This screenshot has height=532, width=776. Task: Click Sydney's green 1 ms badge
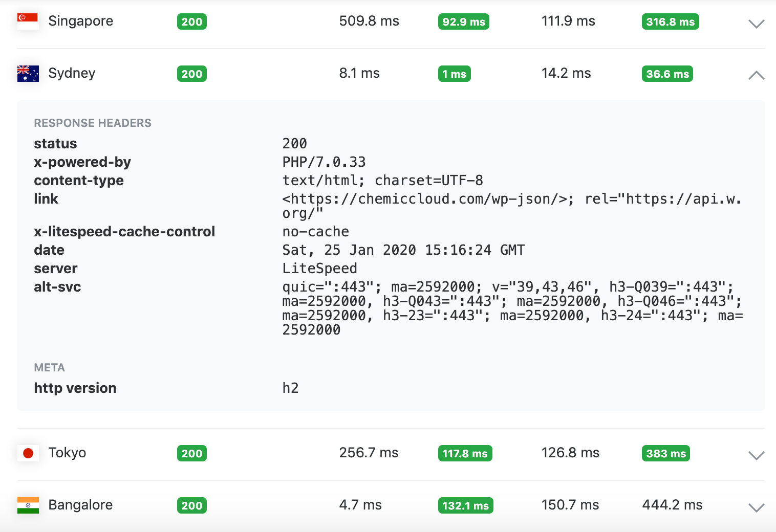click(454, 74)
